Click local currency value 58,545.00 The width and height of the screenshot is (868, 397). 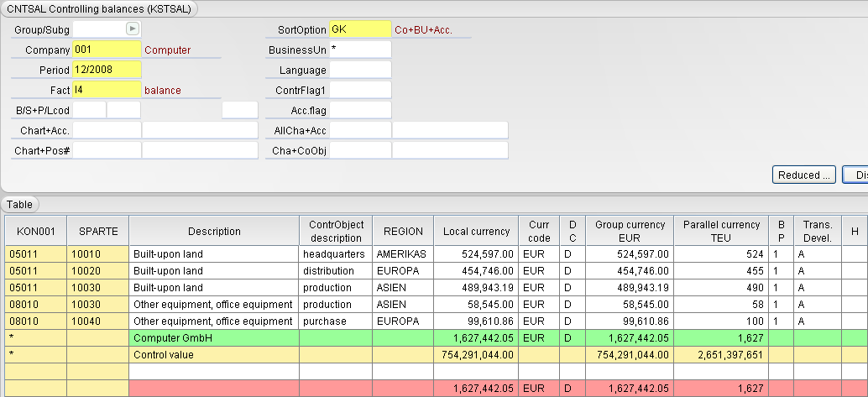[x=477, y=305]
